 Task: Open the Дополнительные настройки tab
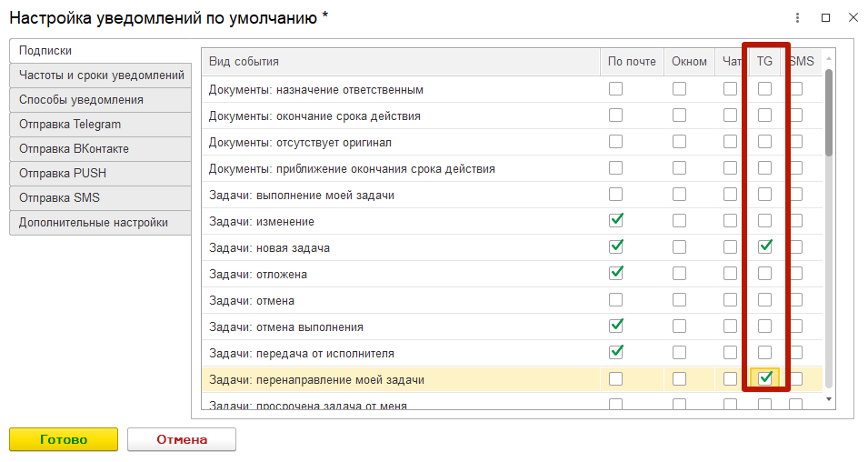click(x=101, y=222)
